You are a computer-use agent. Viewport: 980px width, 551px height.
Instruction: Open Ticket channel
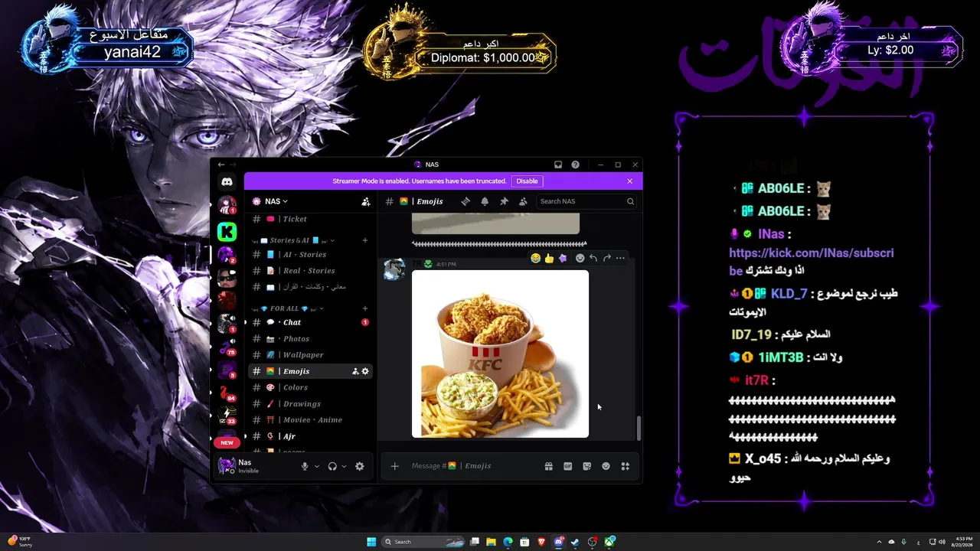[311, 219]
